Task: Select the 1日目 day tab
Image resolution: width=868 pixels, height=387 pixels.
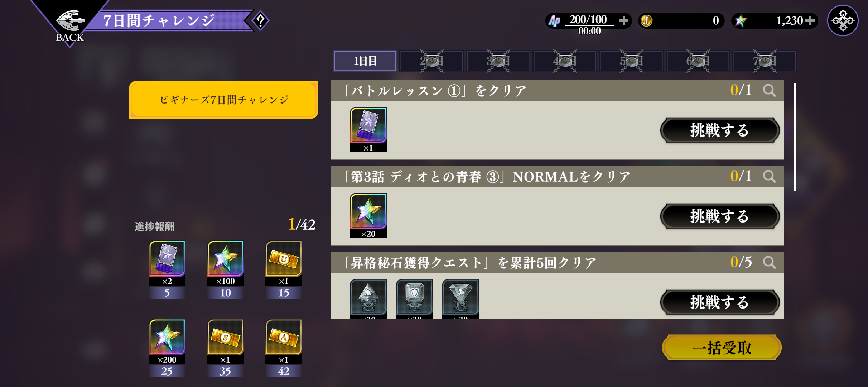Action: 365,61
